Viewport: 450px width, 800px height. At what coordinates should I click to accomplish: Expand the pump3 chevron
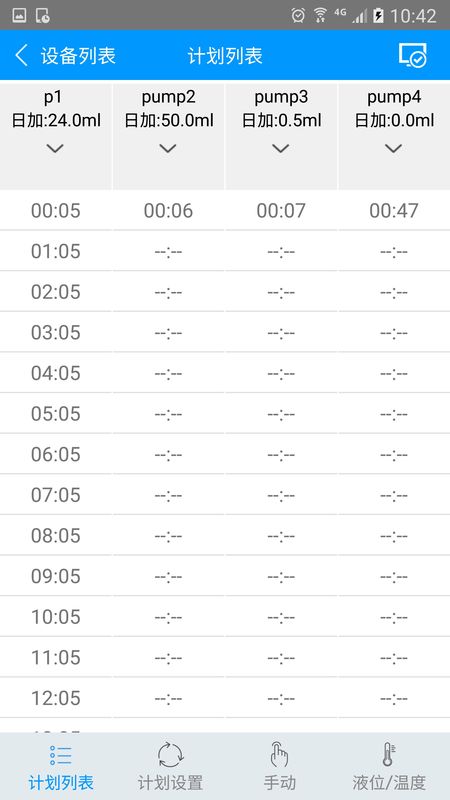pyautogui.click(x=281, y=148)
